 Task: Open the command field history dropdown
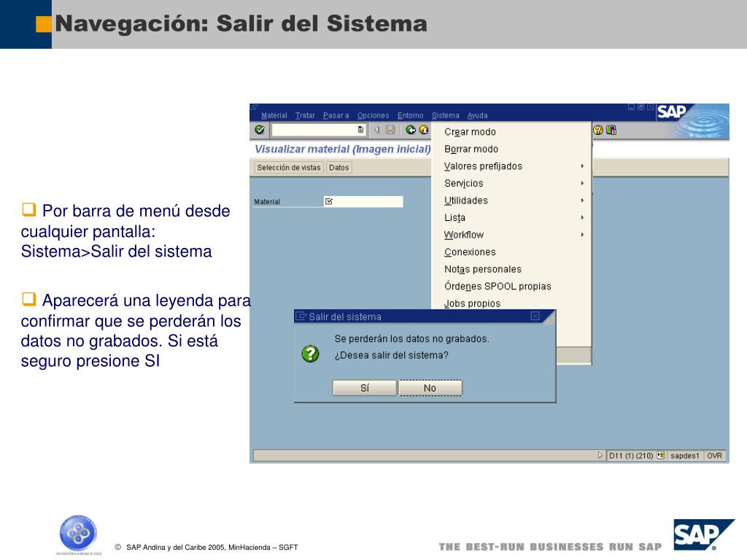tap(360, 130)
